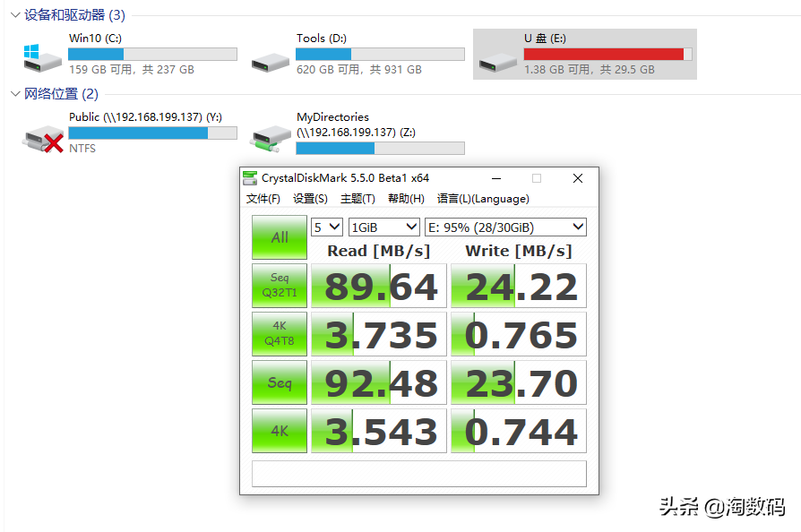Screen dimensions: 801x532
Task: Open the U 盘 (E:) drive icon
Action: pos(498,63)
